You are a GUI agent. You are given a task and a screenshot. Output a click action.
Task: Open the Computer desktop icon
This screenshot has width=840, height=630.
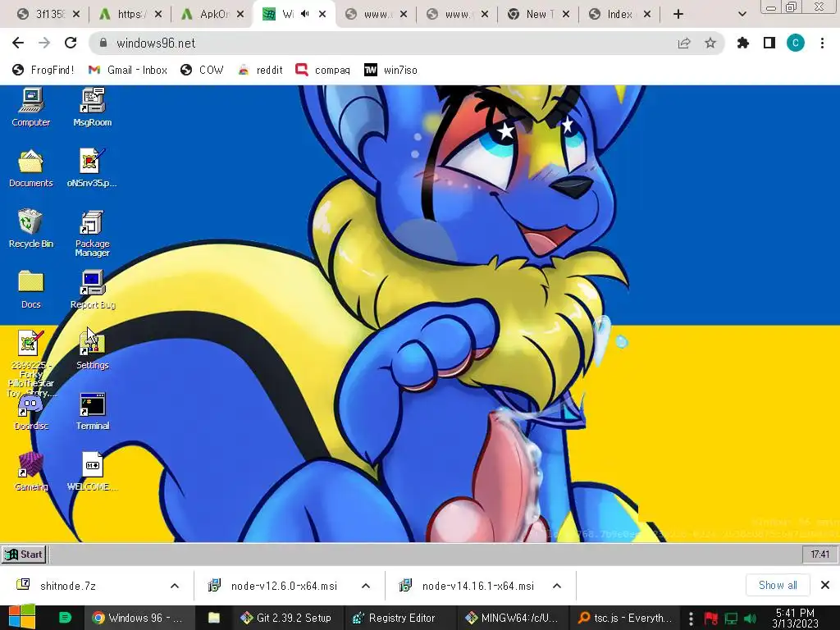(30, 107)
